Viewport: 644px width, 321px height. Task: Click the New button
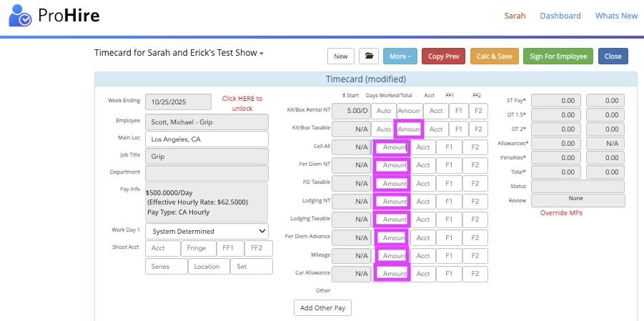341,56
